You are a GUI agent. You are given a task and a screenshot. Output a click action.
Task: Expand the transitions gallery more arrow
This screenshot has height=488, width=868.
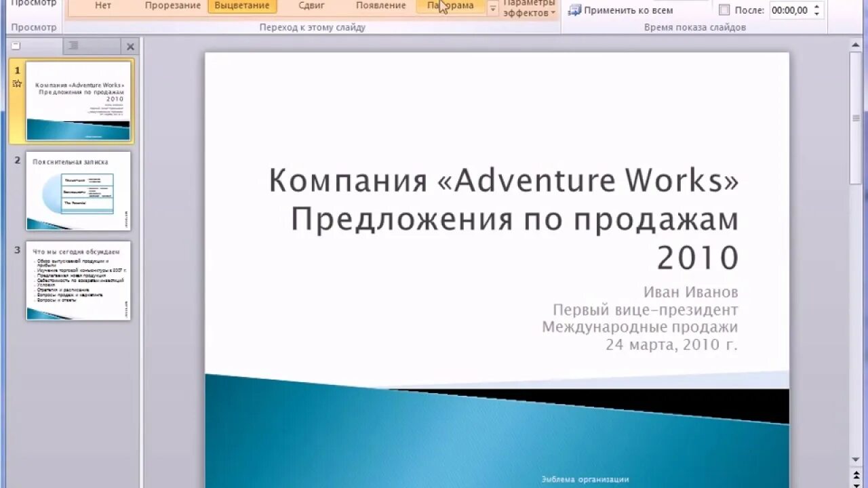493,8
